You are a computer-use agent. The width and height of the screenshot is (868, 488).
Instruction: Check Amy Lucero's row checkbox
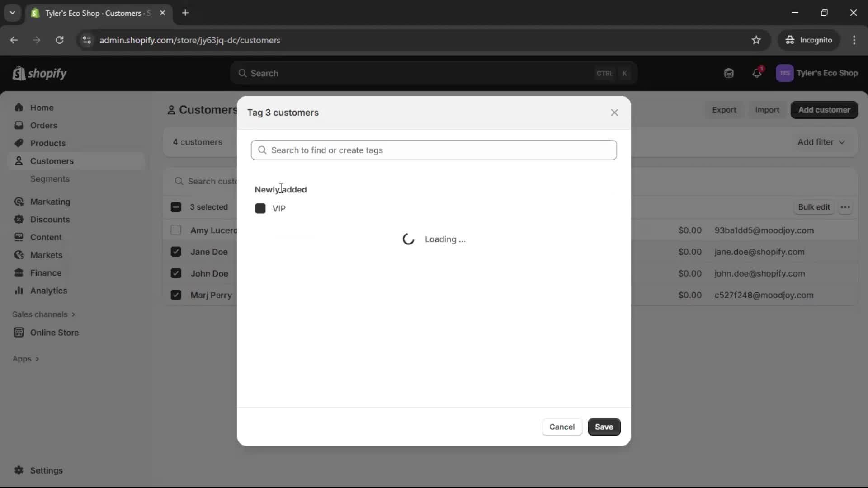pos(176,230)
